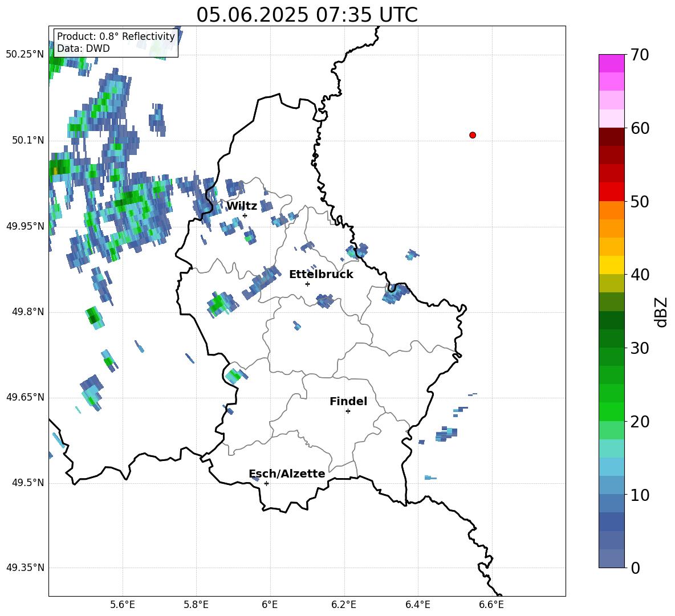Click the red radar site dot
The width and height of the screenshot is (675, 616).
(x=472, y=135)
